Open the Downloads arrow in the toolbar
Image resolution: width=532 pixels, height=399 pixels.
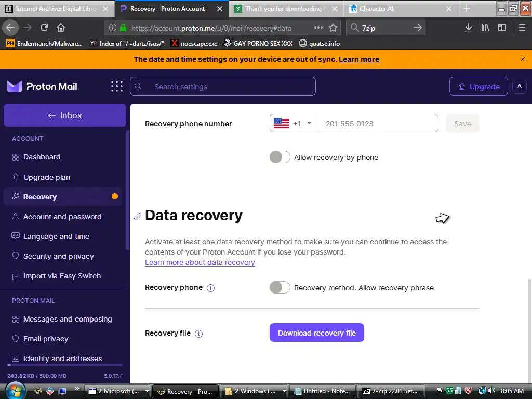[468, 28]
